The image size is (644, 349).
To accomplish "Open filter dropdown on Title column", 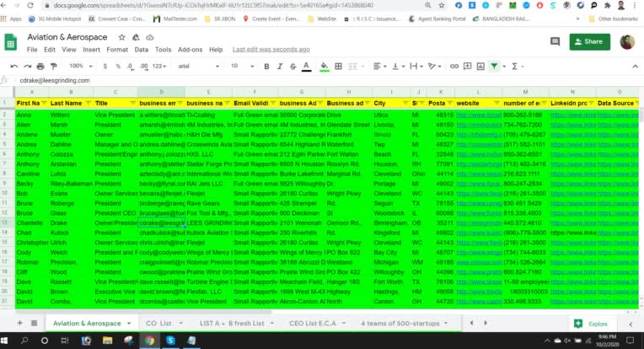I will click(132, 103).
